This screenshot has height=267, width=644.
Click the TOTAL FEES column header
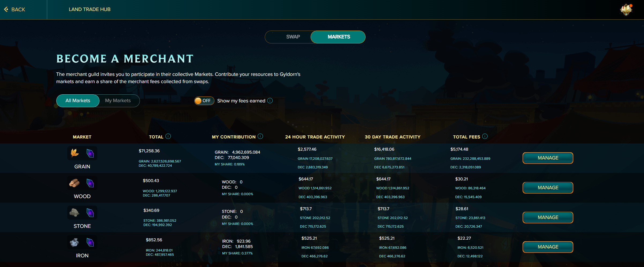(x=466, y=137)
